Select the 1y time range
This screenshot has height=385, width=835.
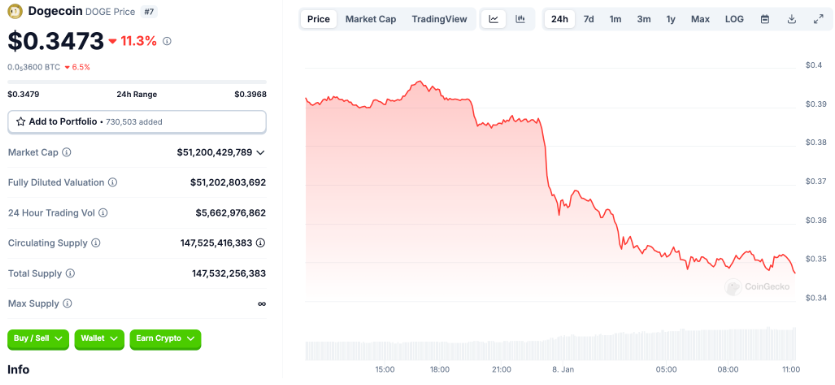[670, 19]
